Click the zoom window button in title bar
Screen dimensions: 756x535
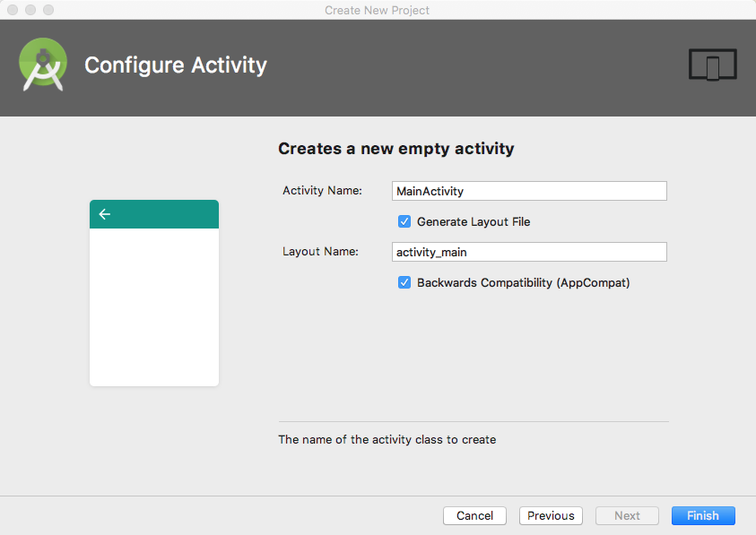tap(48, 10)
